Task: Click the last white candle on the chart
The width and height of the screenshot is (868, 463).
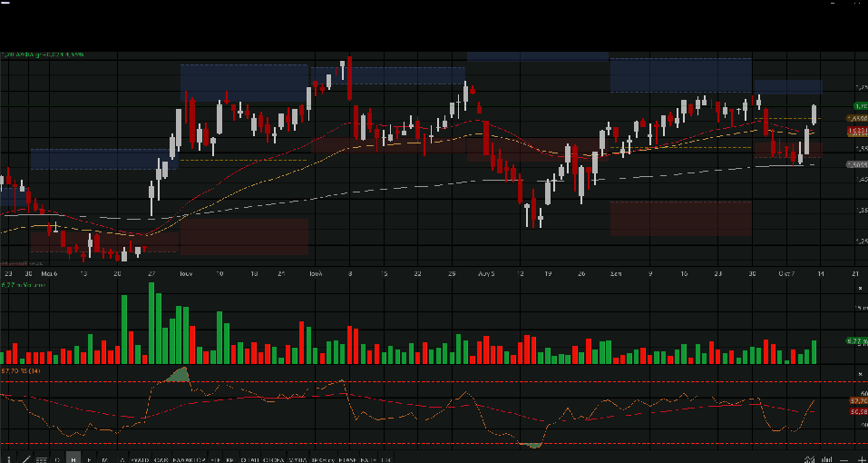Action: click(x=814, y=114)
